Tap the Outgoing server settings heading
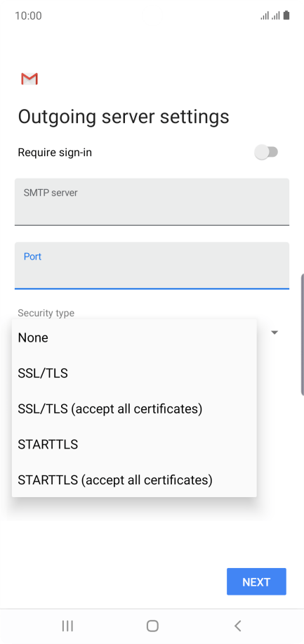The height and width of the screenshot is (644, 304). pyautogui.click(x=124, y=117)
